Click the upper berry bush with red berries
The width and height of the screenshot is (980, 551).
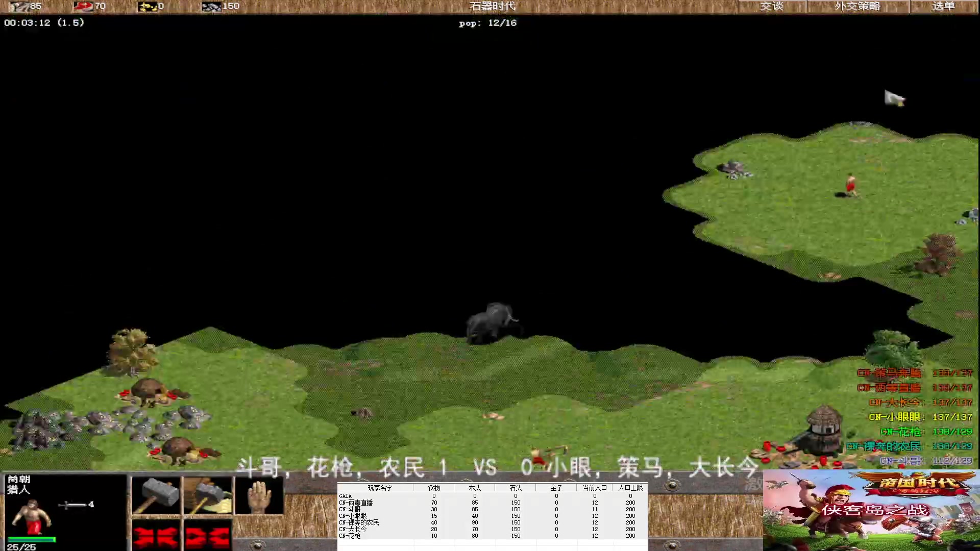152,392
